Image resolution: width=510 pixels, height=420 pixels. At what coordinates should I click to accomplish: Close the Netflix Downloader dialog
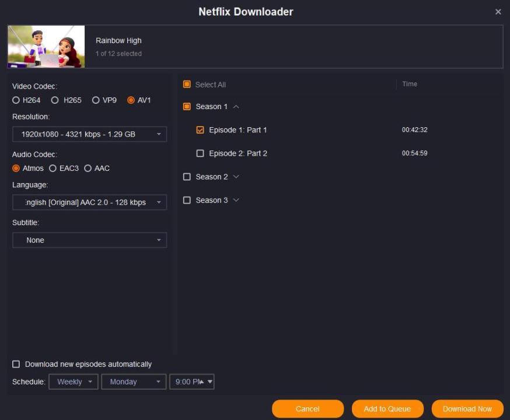click(x=498, y=12)
